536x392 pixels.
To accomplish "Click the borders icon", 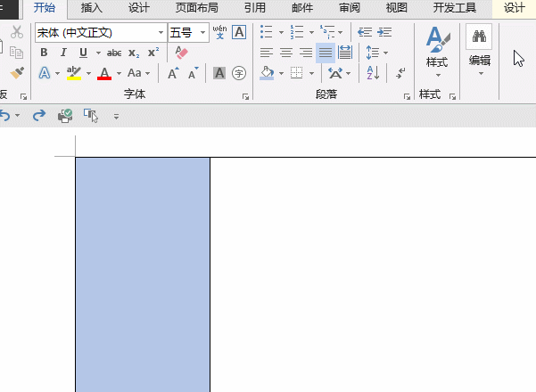I will (x=296, y=73).
